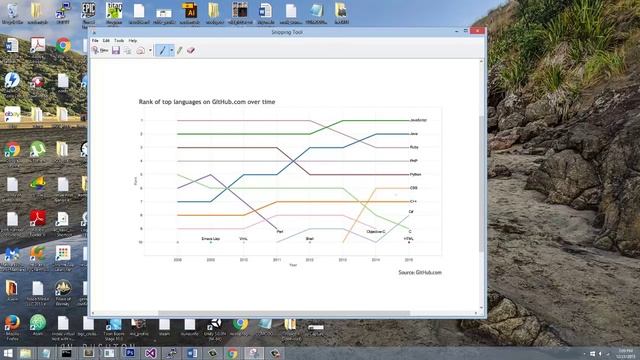640x360 pixels.
Task: Click the Objective-C label on the chart
Action: [x=376, y=231]
